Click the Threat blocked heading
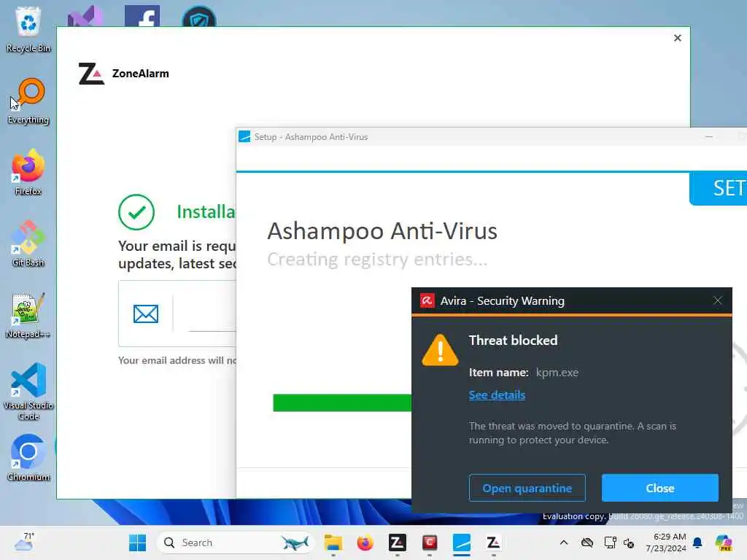This screenshot has width=747, height=560. tap(513, 340)
